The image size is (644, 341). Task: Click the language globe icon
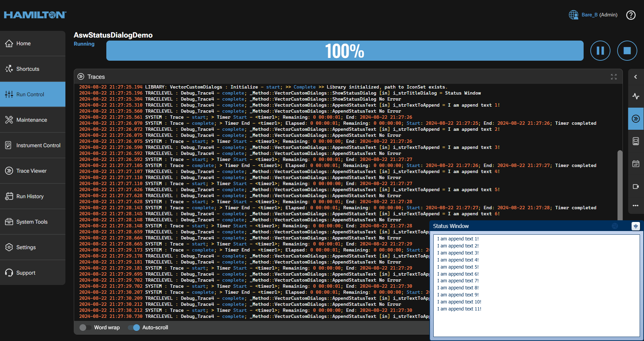[x=574, y=15]
